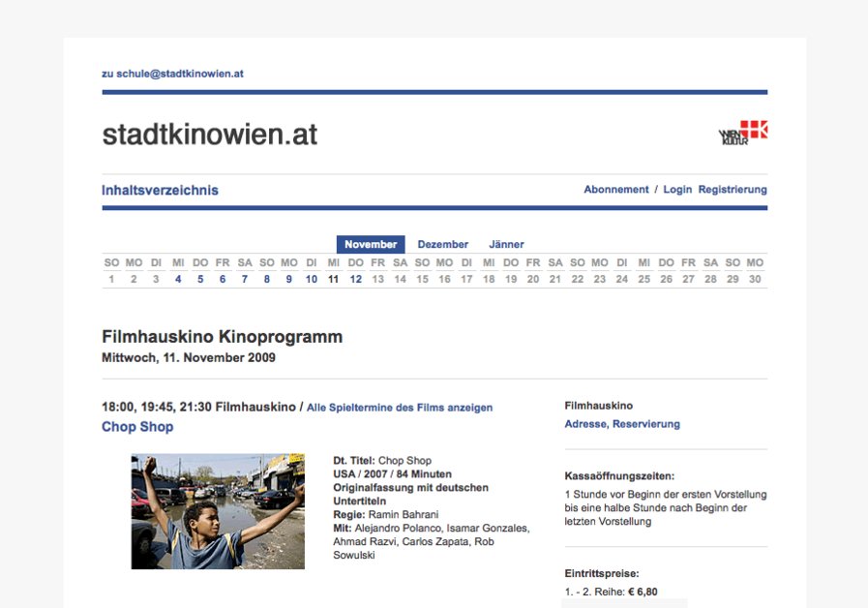
Task: Select calendar day 12
Action: pyautogui.click(x=356, y=279)
